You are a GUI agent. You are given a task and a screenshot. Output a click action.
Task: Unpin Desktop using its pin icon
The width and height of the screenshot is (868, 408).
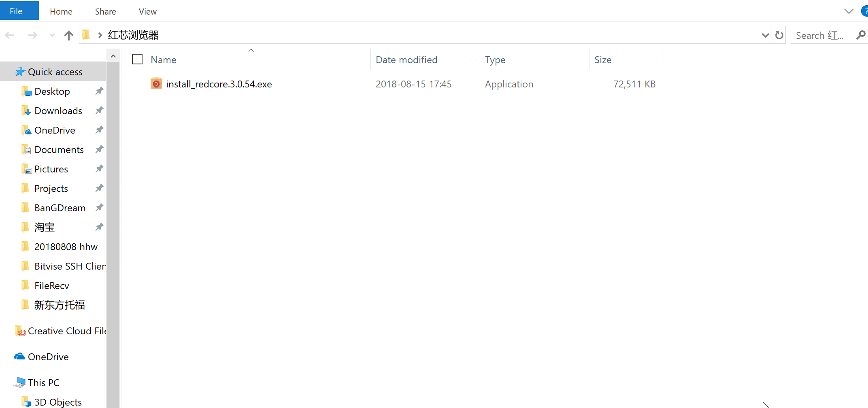[99, 91]
